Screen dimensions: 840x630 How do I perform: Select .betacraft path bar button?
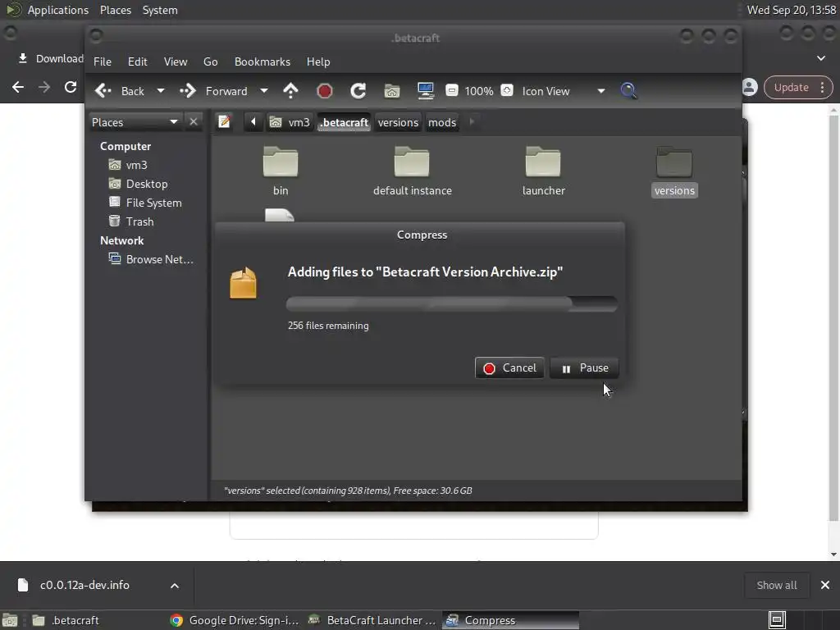click(x=345, y=122)
